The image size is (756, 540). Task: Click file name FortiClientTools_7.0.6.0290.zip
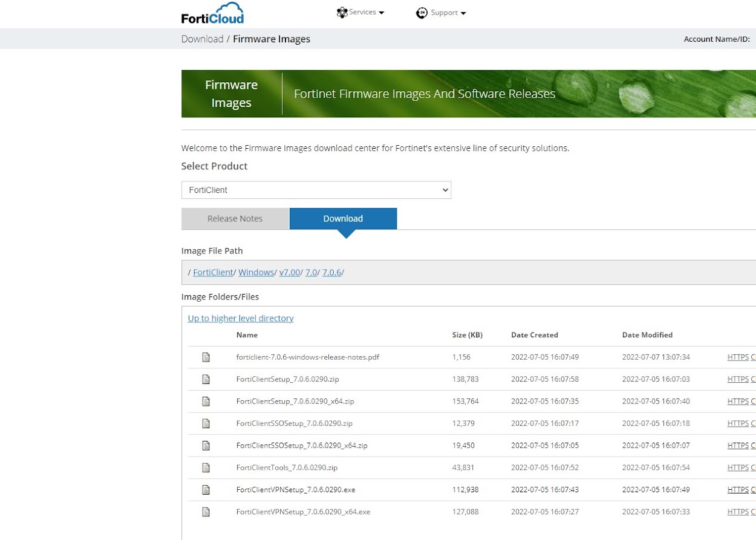pos(287,467)
